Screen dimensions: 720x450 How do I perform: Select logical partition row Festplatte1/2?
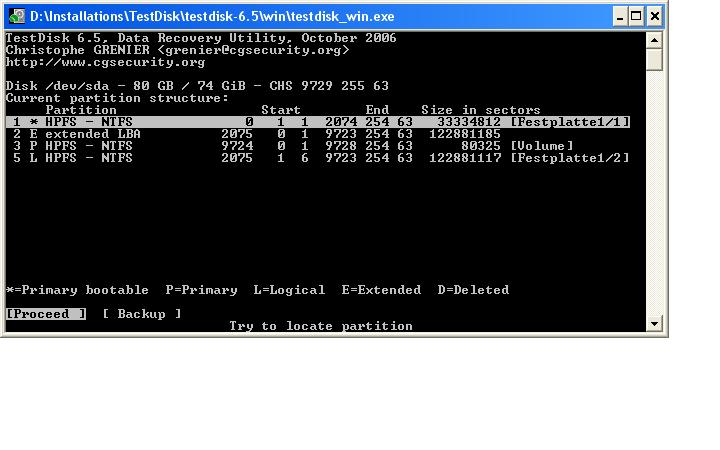321,158
